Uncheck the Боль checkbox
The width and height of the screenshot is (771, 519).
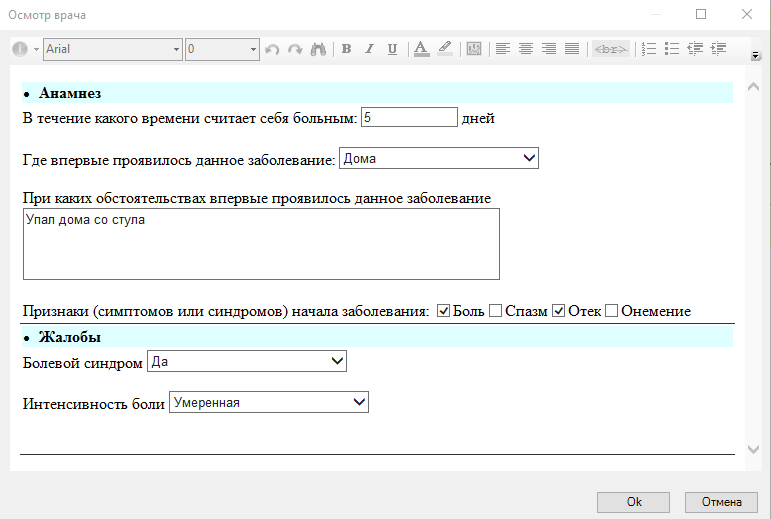coord(444,311)
